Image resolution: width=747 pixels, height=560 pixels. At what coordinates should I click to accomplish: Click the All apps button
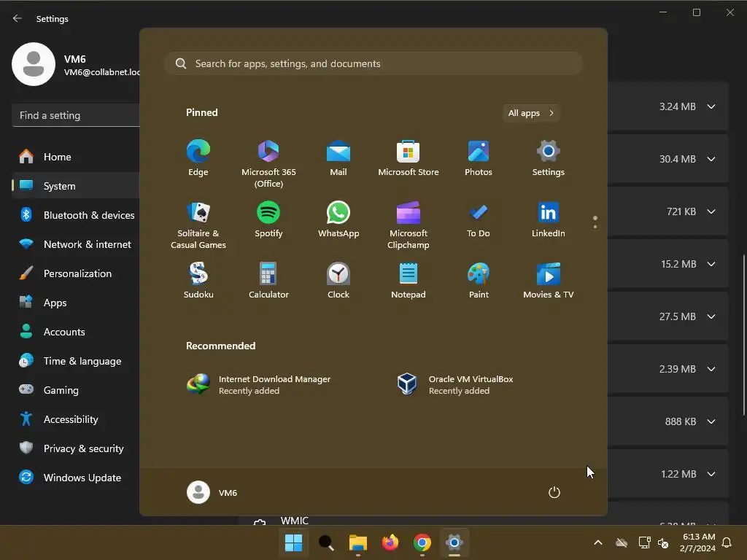pos(531,113)
